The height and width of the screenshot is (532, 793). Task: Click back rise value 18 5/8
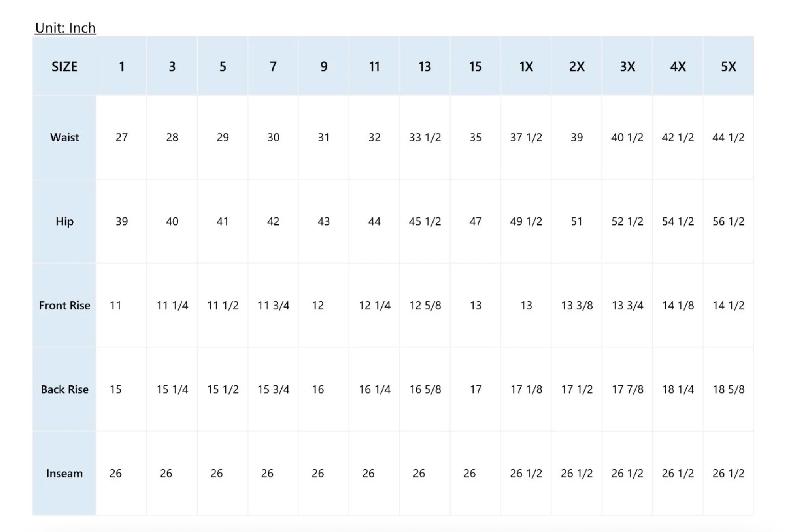click(729, 389)
